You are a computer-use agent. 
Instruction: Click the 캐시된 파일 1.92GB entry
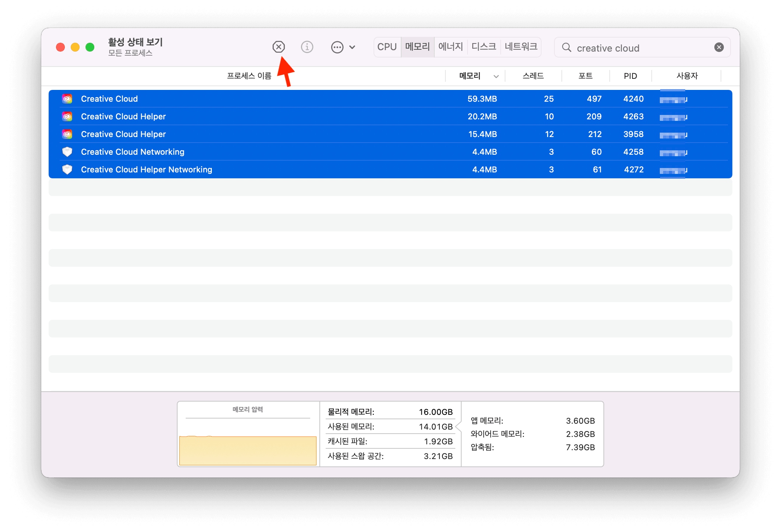pyautogui.click(x=390, y=441)
